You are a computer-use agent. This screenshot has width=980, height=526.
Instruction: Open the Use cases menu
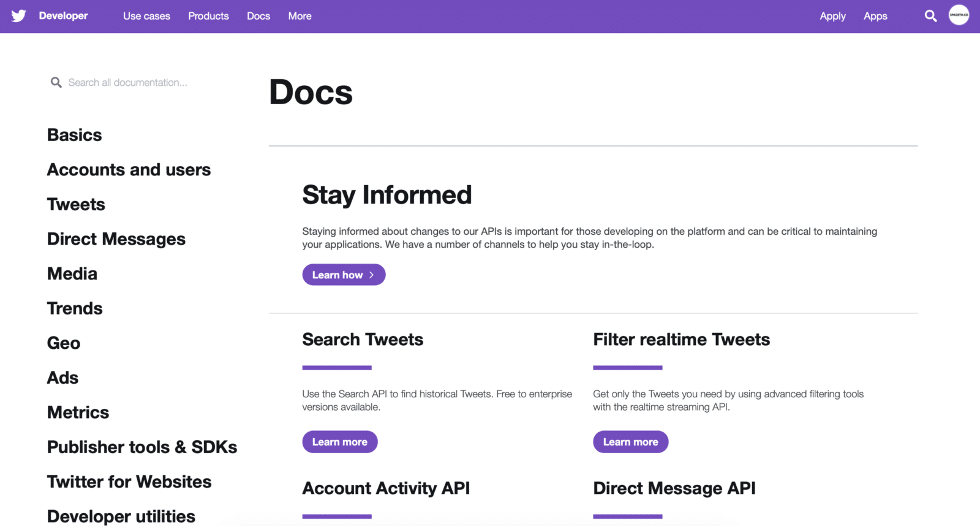pos(146,16)
